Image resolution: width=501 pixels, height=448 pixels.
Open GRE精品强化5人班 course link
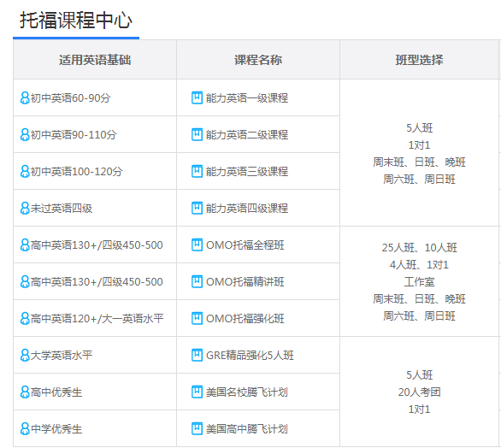coord(250,356)
